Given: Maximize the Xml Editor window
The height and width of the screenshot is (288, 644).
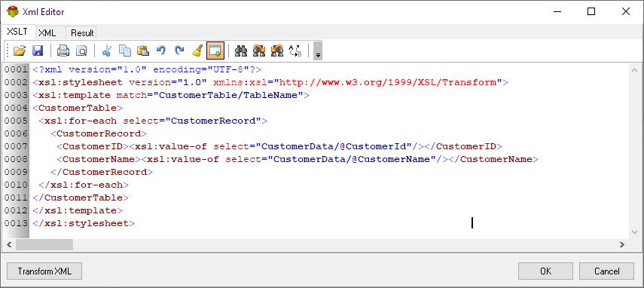Looking at the screenshot, I should point(591,11).
